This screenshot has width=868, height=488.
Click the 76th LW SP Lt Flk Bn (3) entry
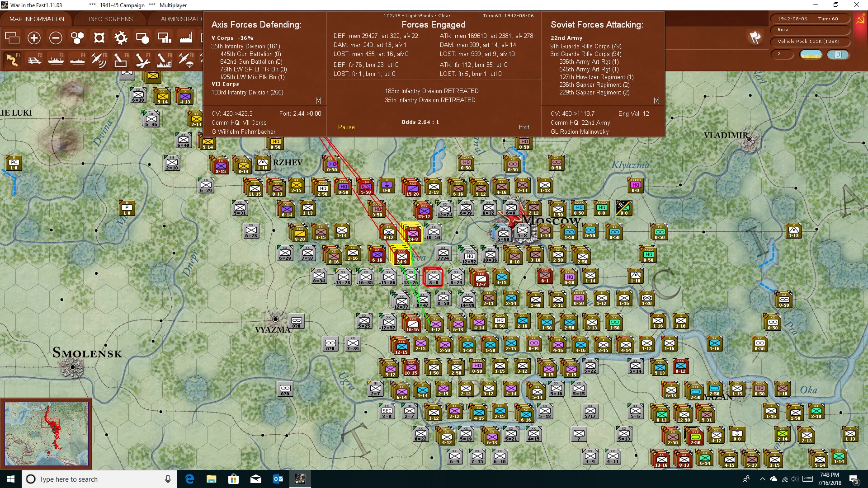[254, 69]
